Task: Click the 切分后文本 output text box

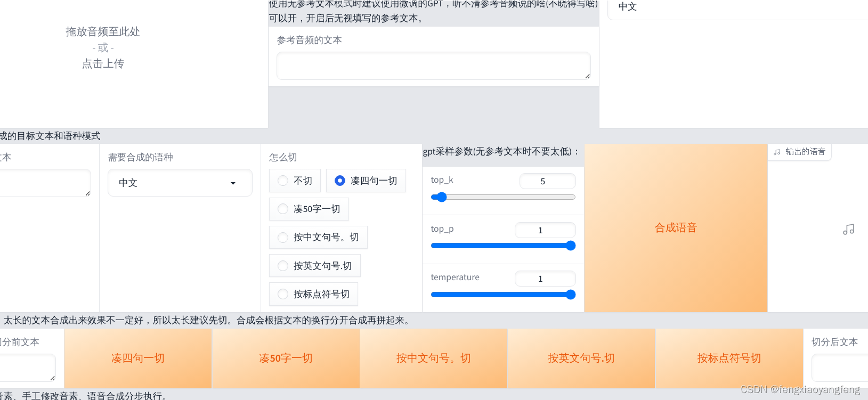Action: coord(840,368)
